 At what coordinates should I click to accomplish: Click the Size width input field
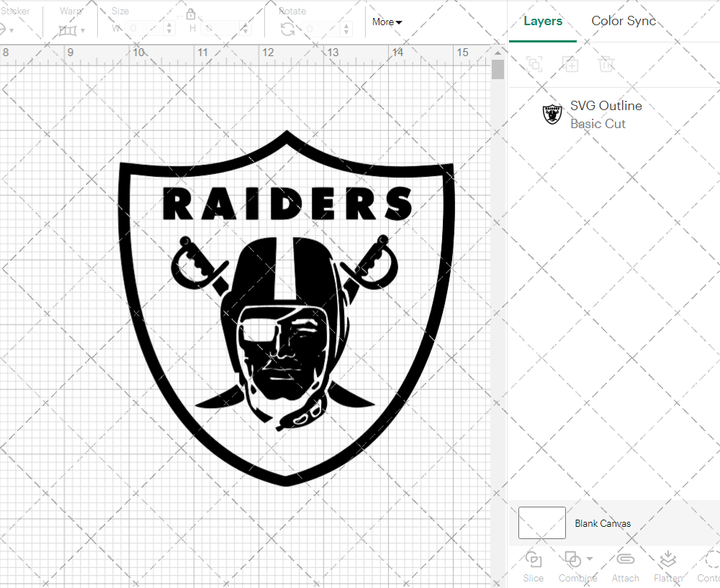(x=145, y=29)
